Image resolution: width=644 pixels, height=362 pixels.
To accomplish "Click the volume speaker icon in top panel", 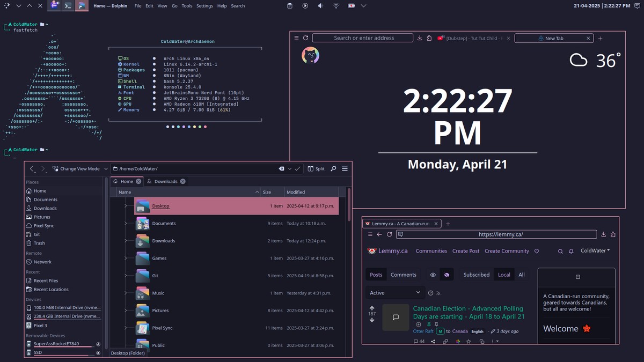I will pos(320,6).
